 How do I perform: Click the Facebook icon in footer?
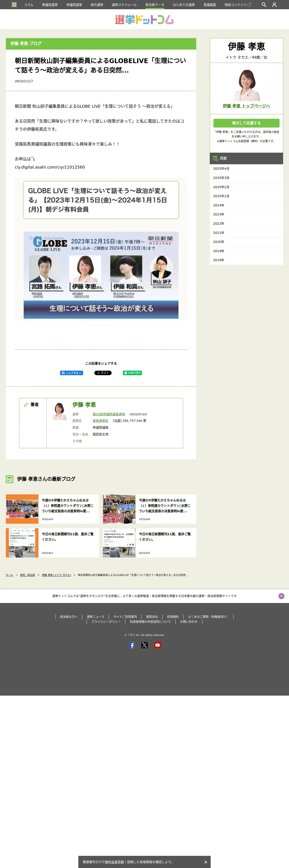pos(131,645)
